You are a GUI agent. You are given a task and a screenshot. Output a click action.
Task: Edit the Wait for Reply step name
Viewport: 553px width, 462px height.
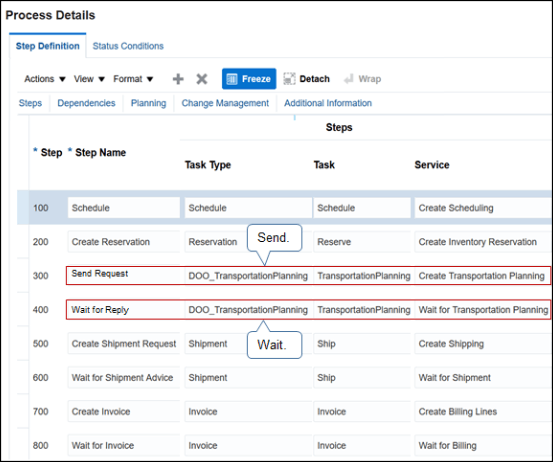(x=124, y=310)
